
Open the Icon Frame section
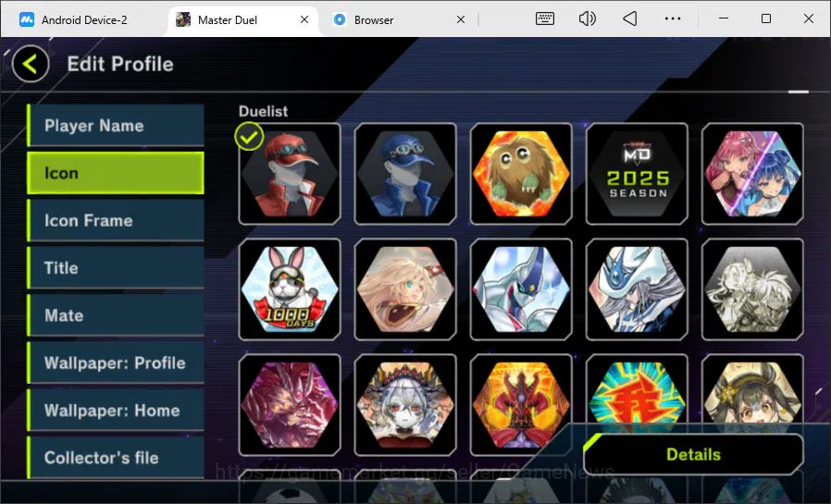(x=116, y=220)
